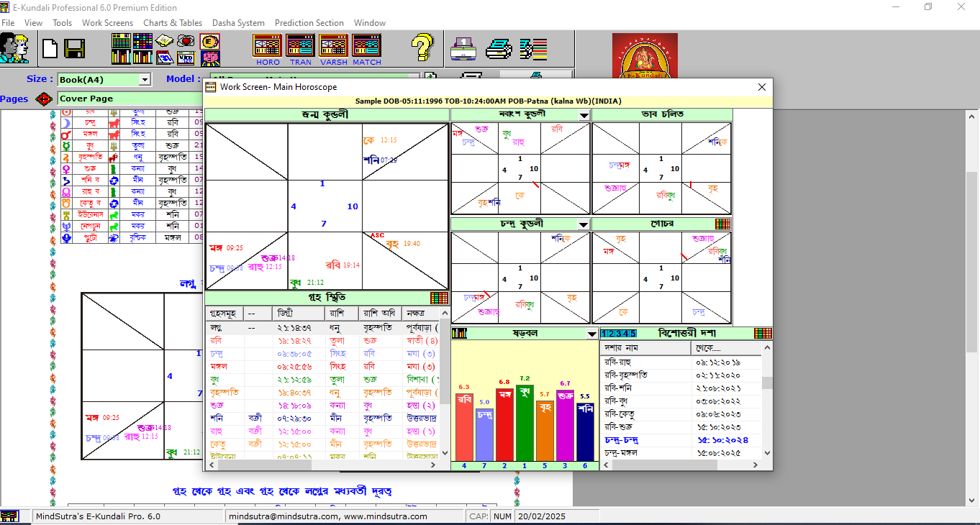Click the bar chart icon left of ষড়বল
980x525 pixels.
point(459,334)
